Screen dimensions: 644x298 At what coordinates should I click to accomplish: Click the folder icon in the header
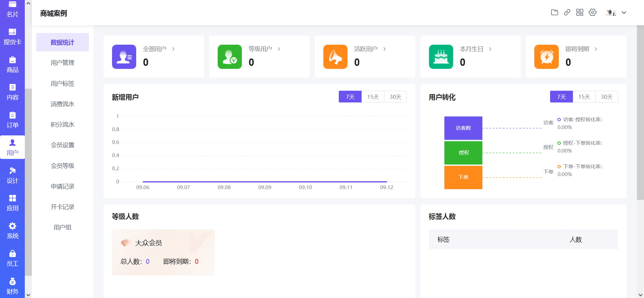[554, 12]
